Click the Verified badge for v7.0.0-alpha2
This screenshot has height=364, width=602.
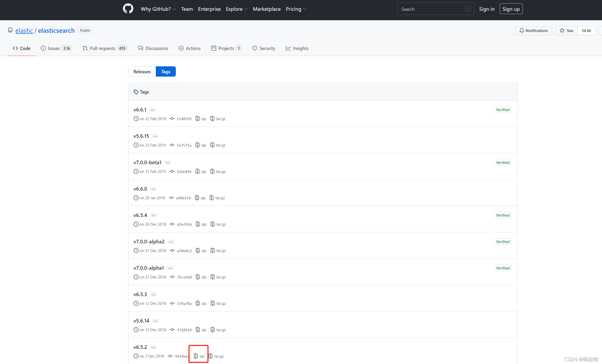(x=503, y=242)
